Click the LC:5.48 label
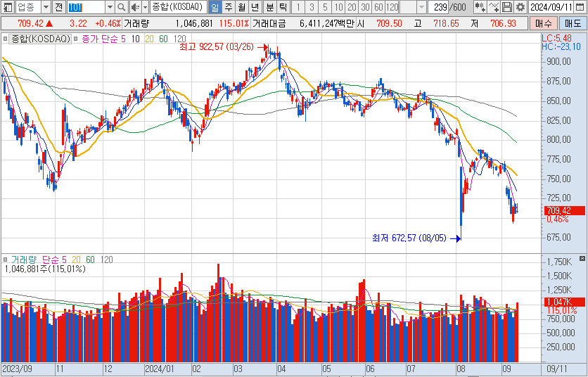The width and height of the screenshot is (588, 377). (x=557, y=38)
